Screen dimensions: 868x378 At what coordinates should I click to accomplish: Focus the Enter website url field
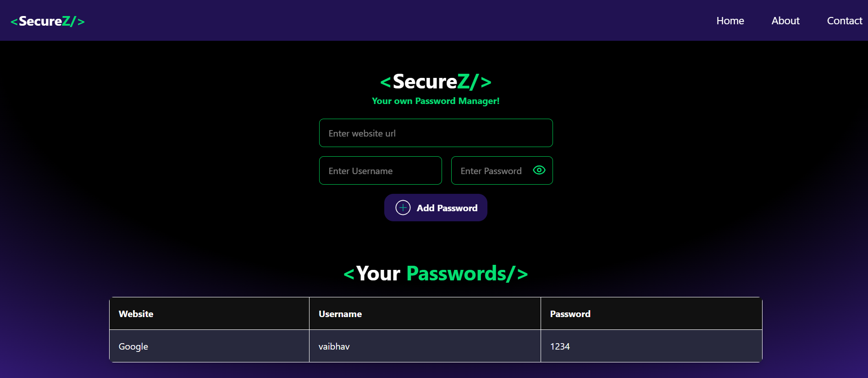[x=436, y=133]
